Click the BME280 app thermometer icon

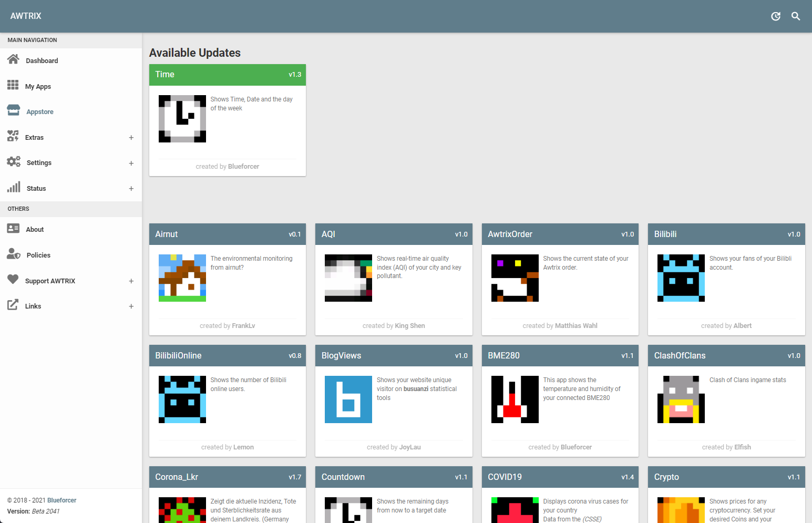[x=515, y=399]
